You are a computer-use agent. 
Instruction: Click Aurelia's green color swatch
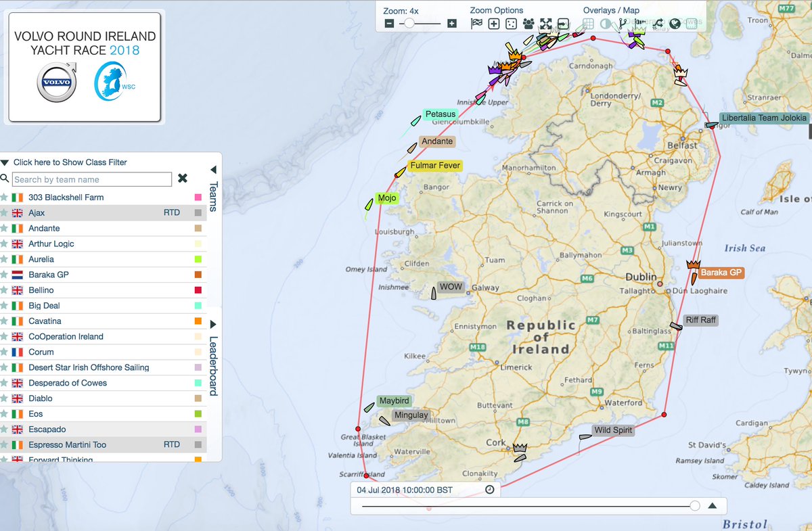coord(198,259)
